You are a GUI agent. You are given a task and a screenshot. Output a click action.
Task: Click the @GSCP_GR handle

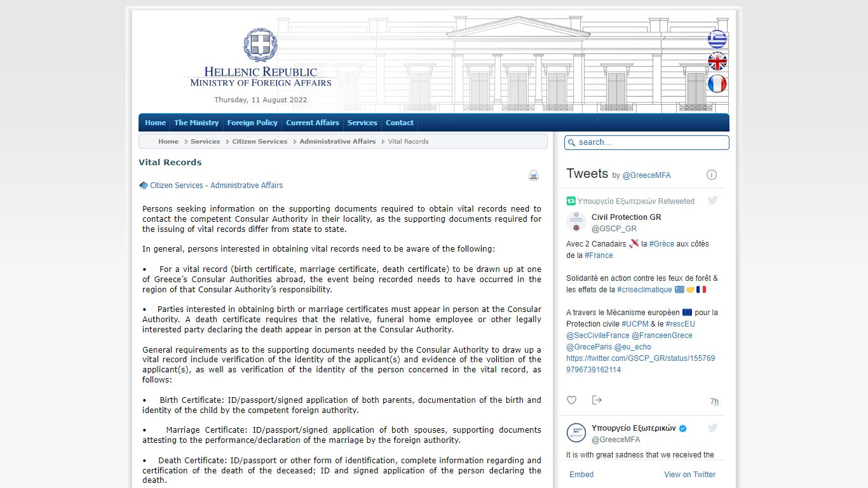click(x=614, y=229)
